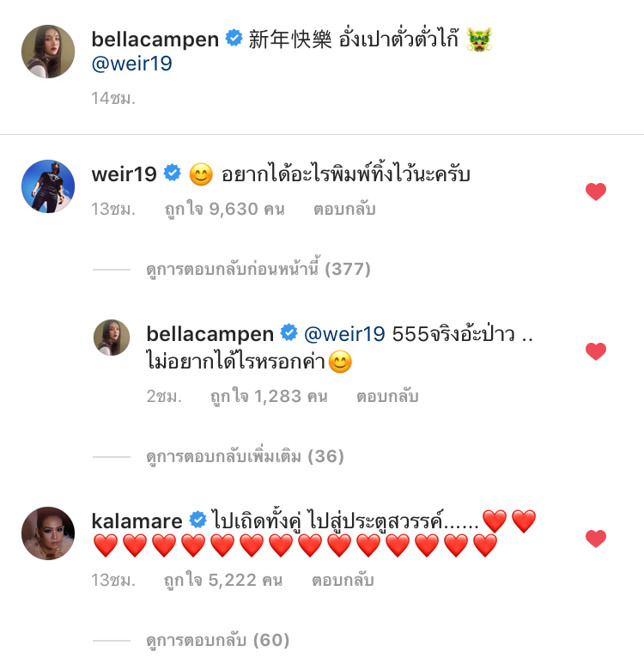This screenshot has height=664, width=644.
Task: Open the kalamare username link
Action: 137,521
